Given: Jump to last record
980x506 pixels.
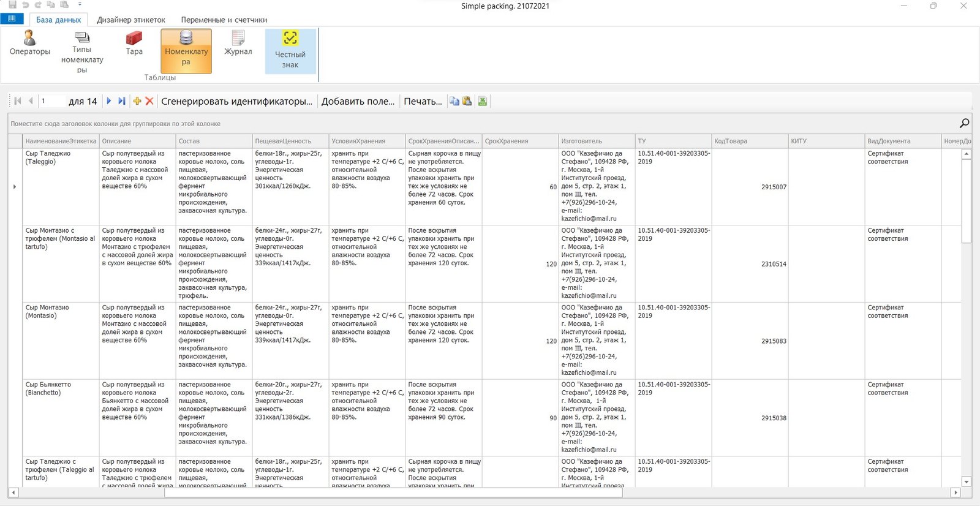Looking at the screenshot, I should (x=122, y=101).
